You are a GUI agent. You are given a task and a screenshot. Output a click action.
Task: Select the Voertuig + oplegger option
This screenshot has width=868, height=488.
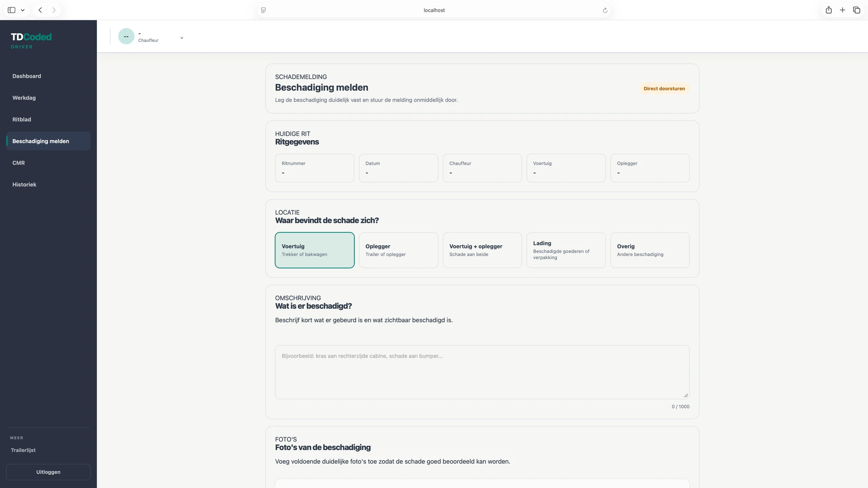point(482,250)
